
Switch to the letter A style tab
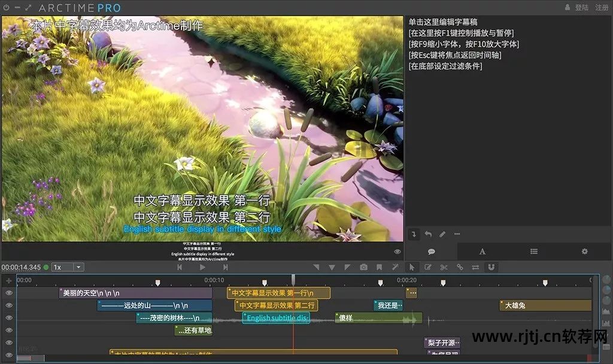[482, 251]
